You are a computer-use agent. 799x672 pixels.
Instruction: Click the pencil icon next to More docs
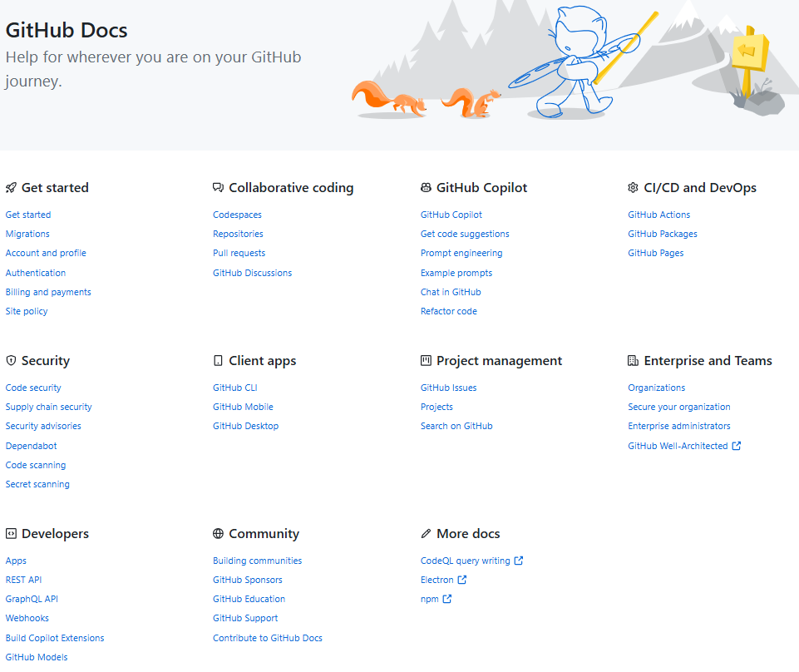[x=426, y=533]
